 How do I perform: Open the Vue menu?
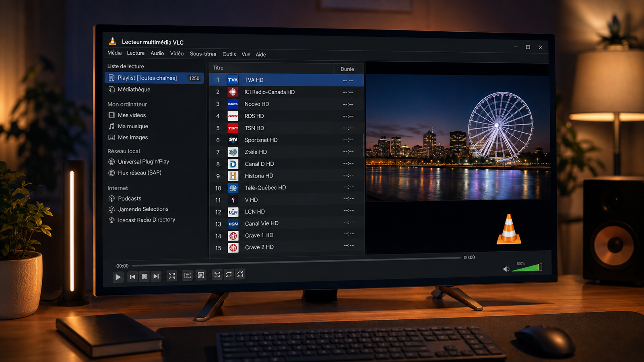point(246,54)
